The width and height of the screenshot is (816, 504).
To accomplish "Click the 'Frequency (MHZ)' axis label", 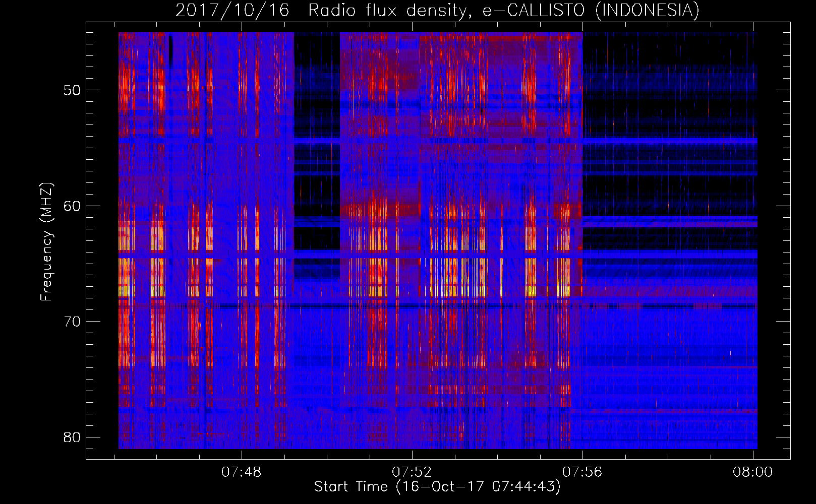I will click(x=46, y=242).
